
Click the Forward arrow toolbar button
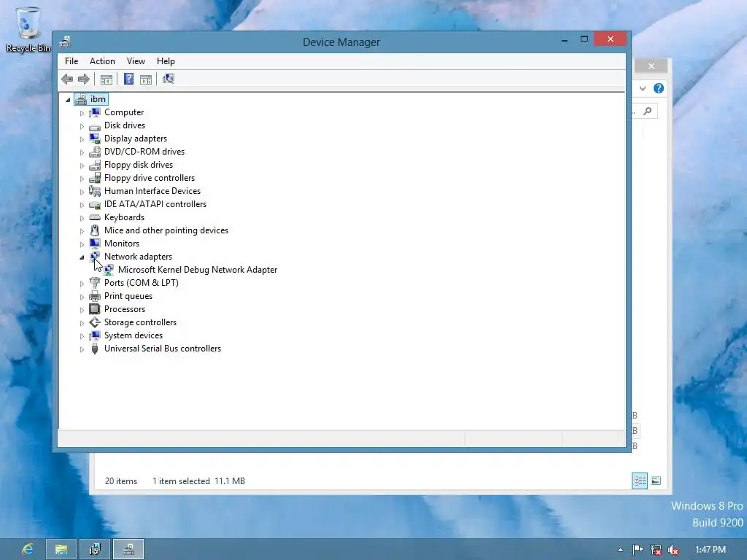pyautogui.click(x=84, y=79)
